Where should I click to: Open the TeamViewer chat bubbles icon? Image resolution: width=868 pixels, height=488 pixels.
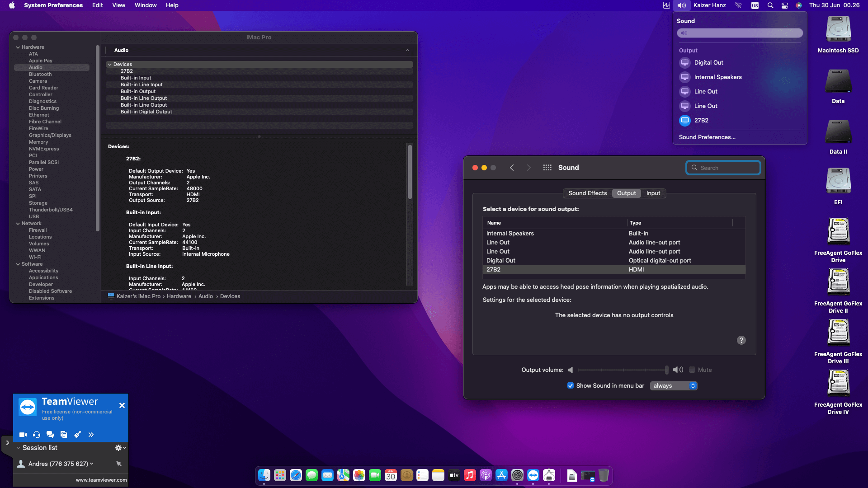click(x=50, y=435)
